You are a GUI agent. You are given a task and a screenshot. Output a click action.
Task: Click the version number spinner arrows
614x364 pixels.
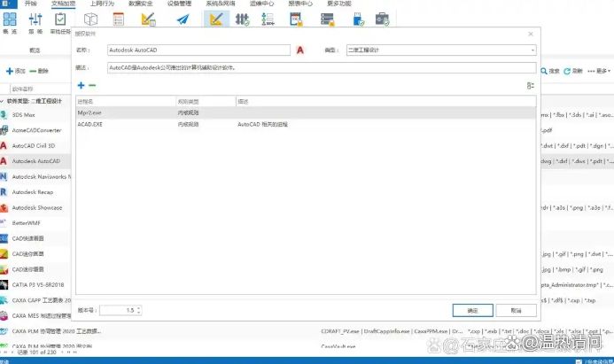(x=138, y=310)
